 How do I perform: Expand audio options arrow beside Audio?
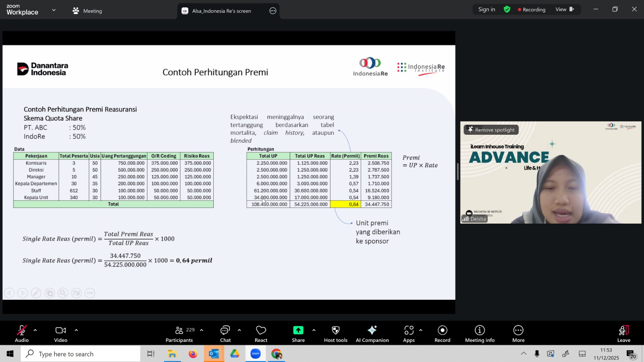(x=35, y=330)
